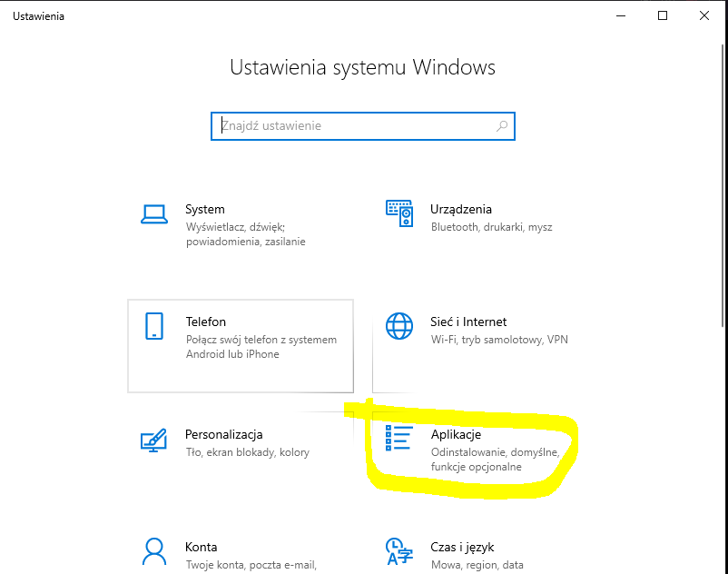Open the Konta person icon
This screenshot has height=574, width=728.
(154, 551)
